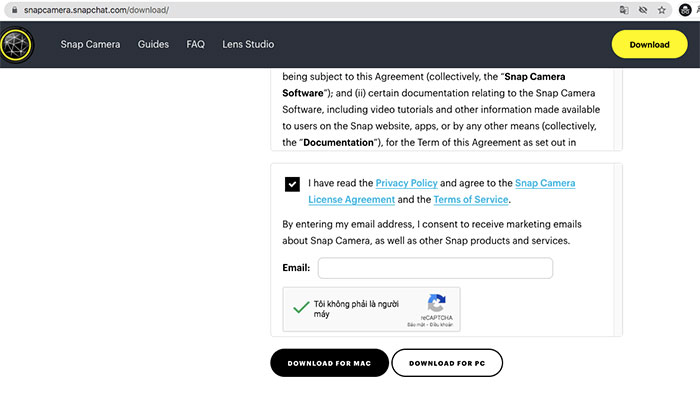Image resolution: width=700 pixels, height=401 pixels.
Task: Click Download for Mac button
Action: [x=329, y=363]
